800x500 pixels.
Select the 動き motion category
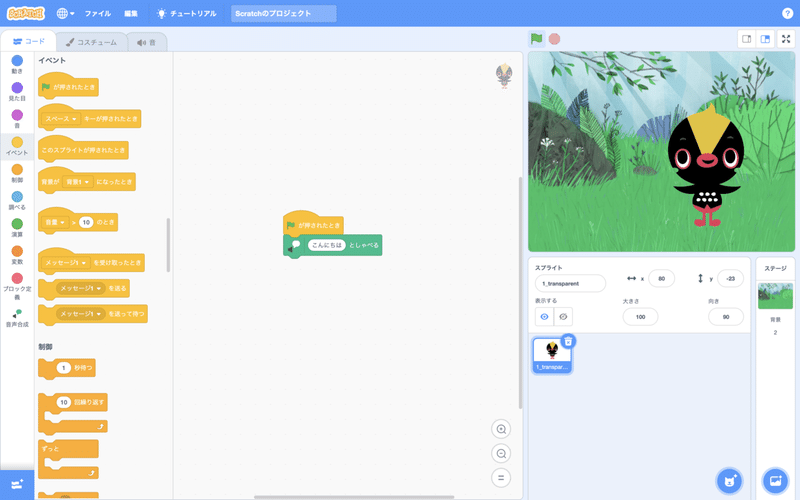click(x=17, y=64)
